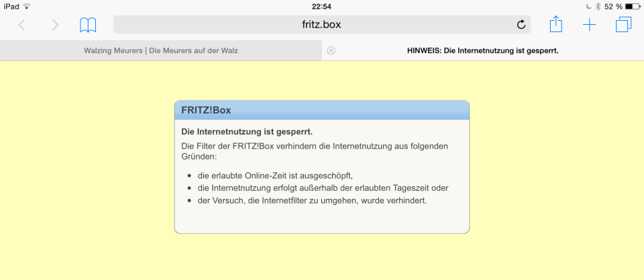Click text 'Die Filter der FRITZ!Box verhindern'
The width and height of the screenshot is (644, 280).
[x=249, y=146]
